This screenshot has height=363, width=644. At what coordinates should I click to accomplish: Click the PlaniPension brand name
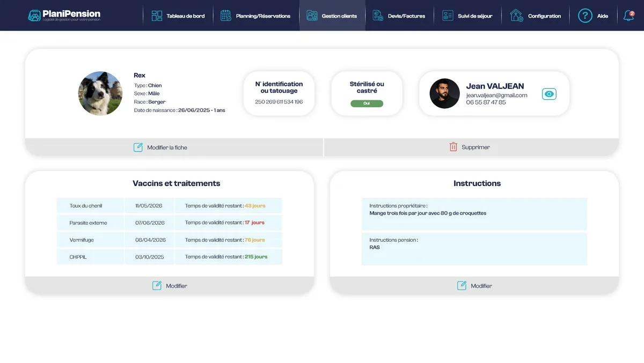click(x=71, y=13)
